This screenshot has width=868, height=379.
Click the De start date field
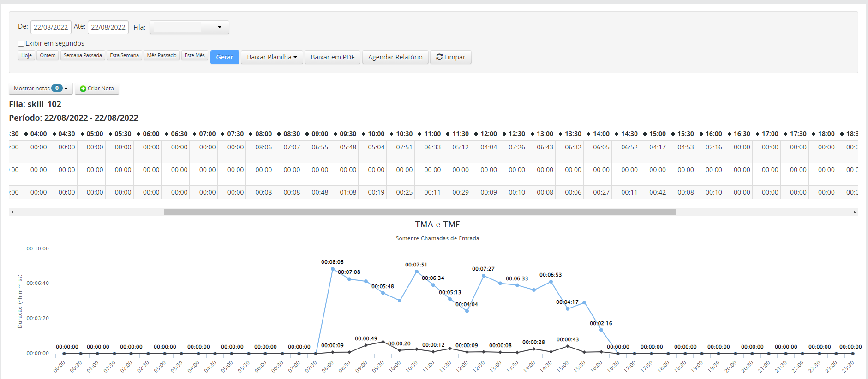[51, 27]
